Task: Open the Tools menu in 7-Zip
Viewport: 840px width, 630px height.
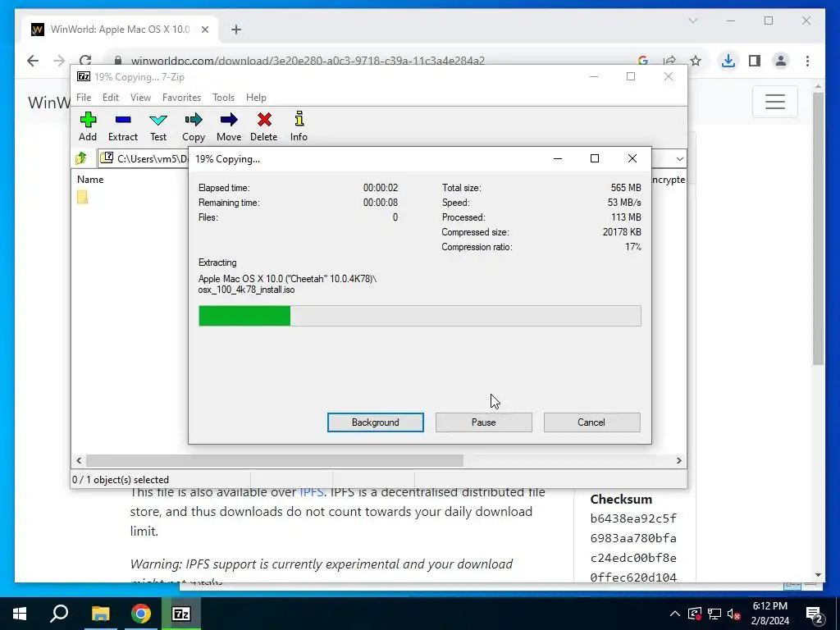Action: (223, 98)
